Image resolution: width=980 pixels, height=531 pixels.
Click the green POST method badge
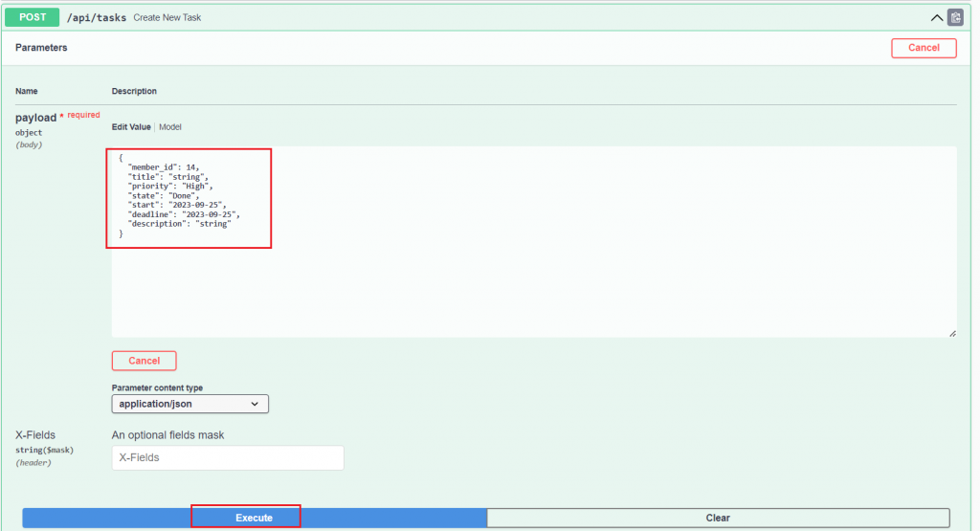point(33,17)
